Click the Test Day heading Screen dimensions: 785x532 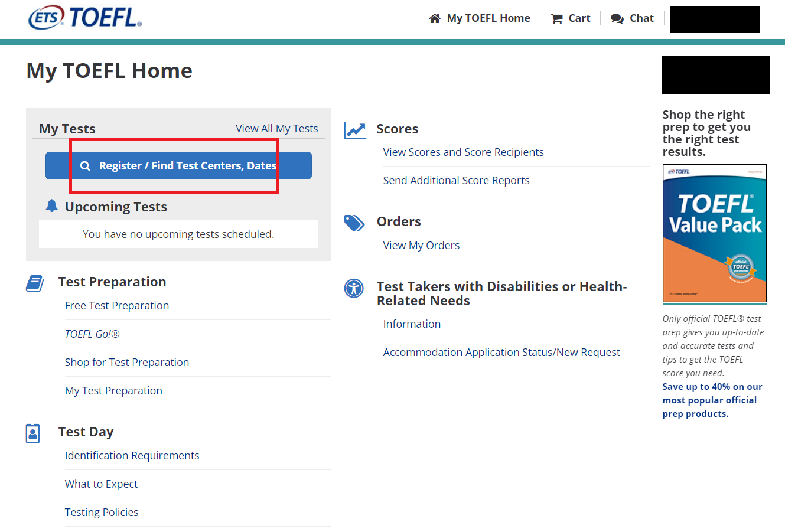pos(86,432)
